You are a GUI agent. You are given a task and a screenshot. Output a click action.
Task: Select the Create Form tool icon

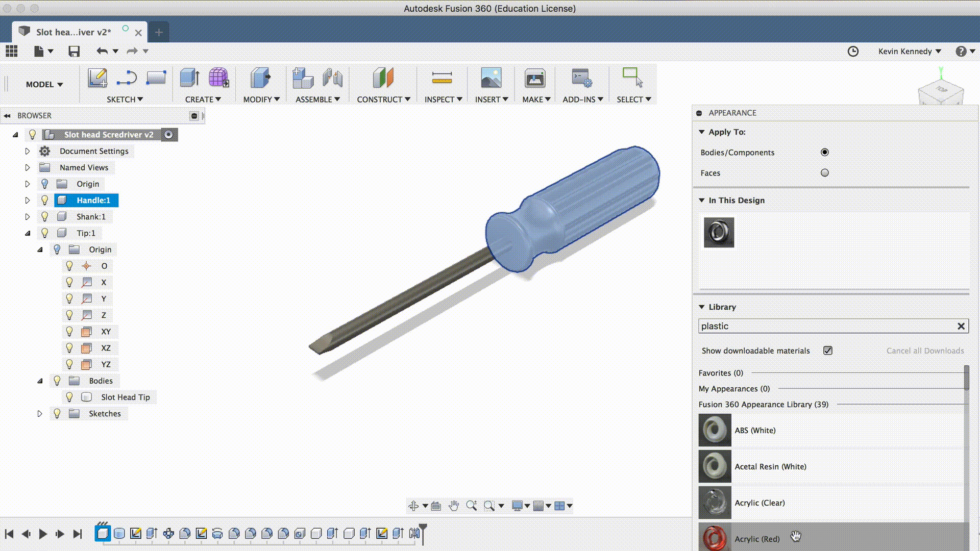click(x=218, y=78)
